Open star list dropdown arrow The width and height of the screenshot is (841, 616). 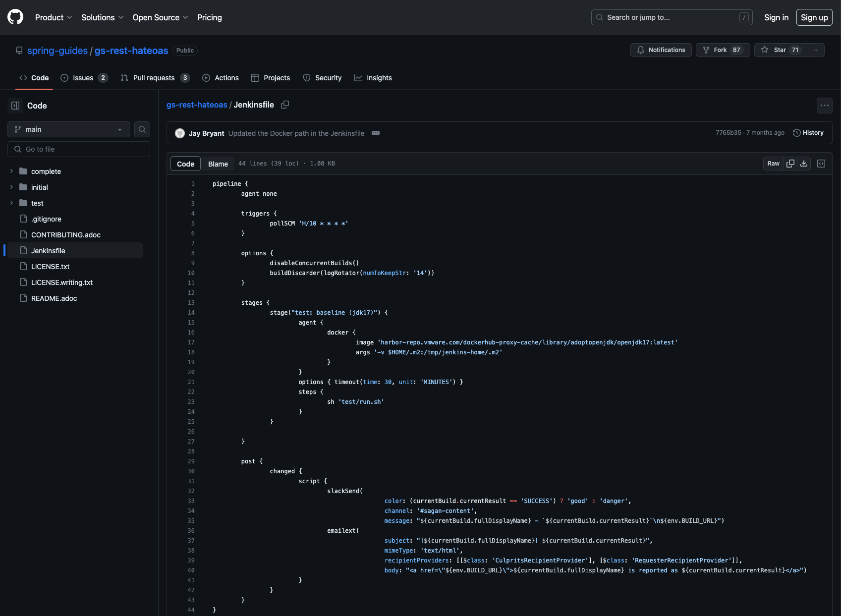[816, 50]
